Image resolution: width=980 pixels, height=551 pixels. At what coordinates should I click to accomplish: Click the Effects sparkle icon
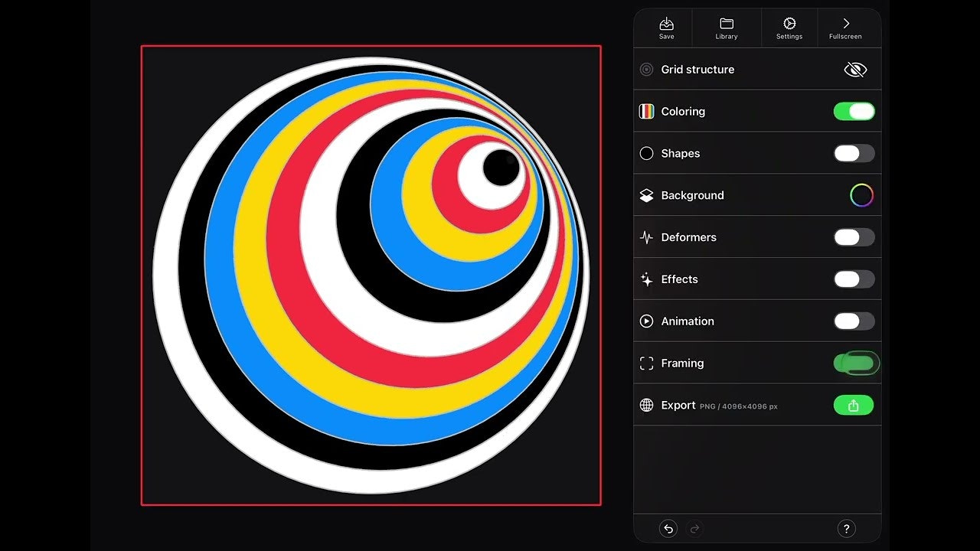[x=645, y=279]
